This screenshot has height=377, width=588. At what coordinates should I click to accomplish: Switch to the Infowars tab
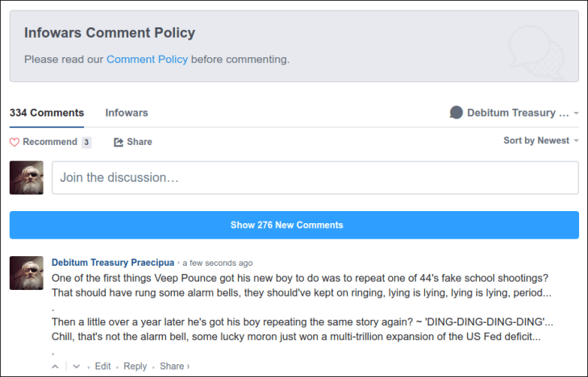point(127,113)
